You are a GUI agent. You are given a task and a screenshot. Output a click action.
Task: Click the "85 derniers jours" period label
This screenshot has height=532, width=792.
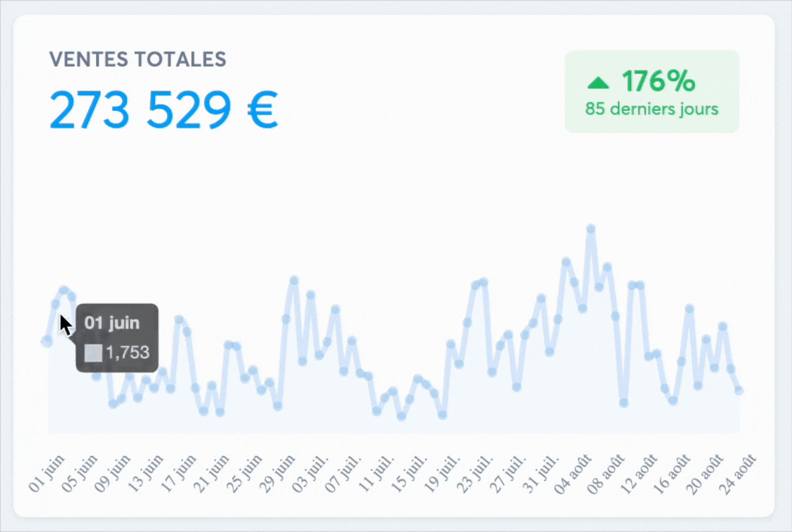tap(652, 109)
